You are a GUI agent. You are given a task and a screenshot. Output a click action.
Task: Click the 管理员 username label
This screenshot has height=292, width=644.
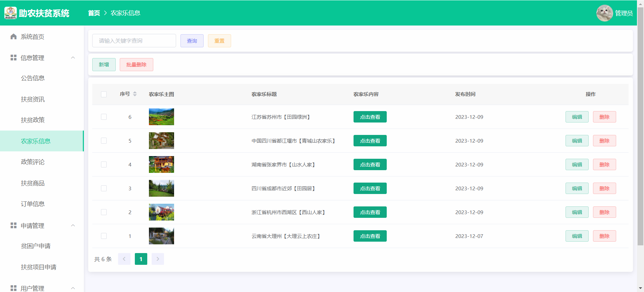point(624,13)
